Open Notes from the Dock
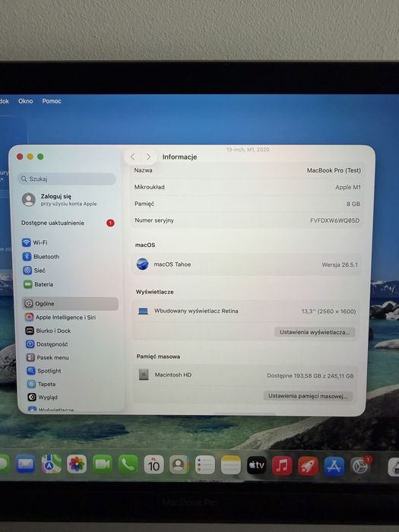Screen dimensions: 399x532 click(x=231, y=465)
